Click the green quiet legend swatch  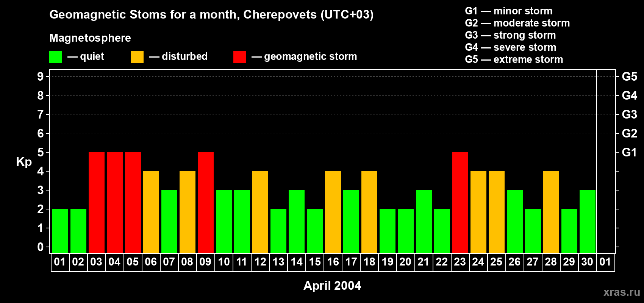pos(55,57)
